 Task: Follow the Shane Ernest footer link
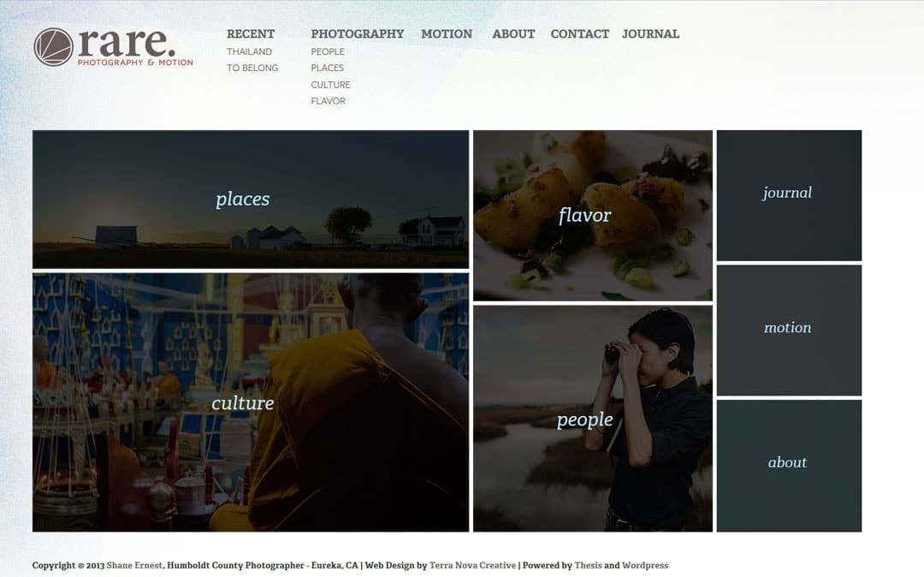click(134, 565)
